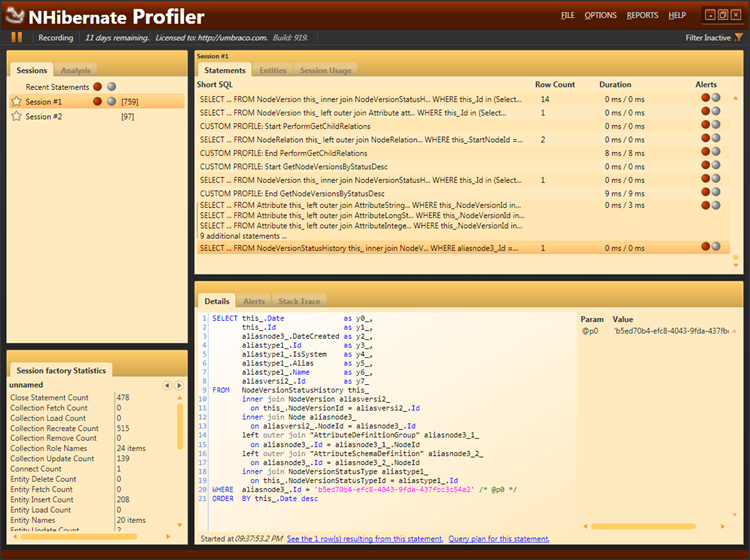Click statistics panel scroll down arrow

point(180,525)
